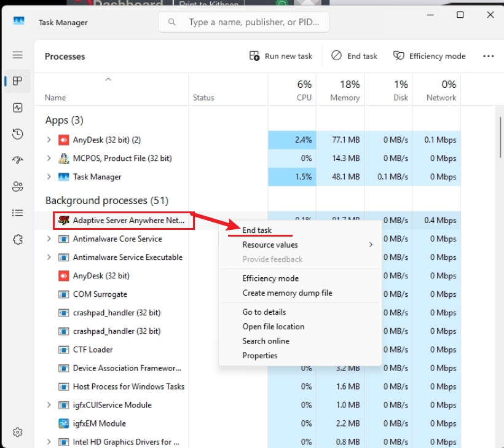Open the Performance page in the sidebar

(x=18, y=108)
